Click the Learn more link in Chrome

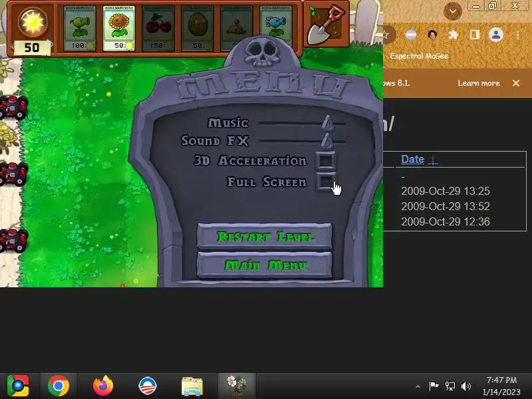click(x=479, y=83)
